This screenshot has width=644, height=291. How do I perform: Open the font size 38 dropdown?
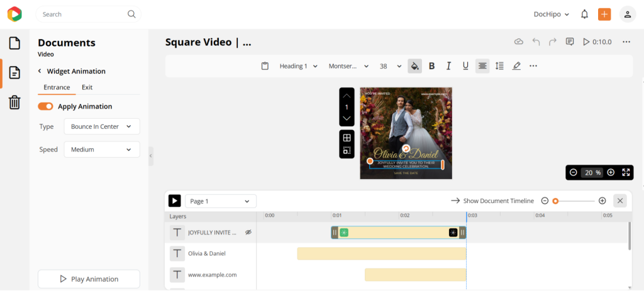[x=391, y=66]
